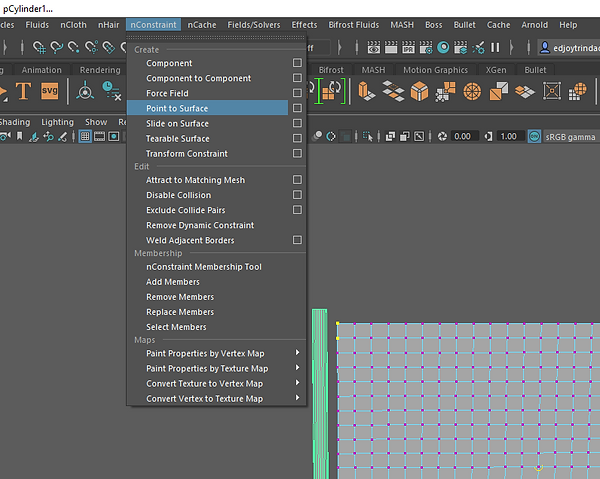Open the Render View clapperboard icon
The width and height of the screenshot is (600, 479).
[x=373, y=47]
